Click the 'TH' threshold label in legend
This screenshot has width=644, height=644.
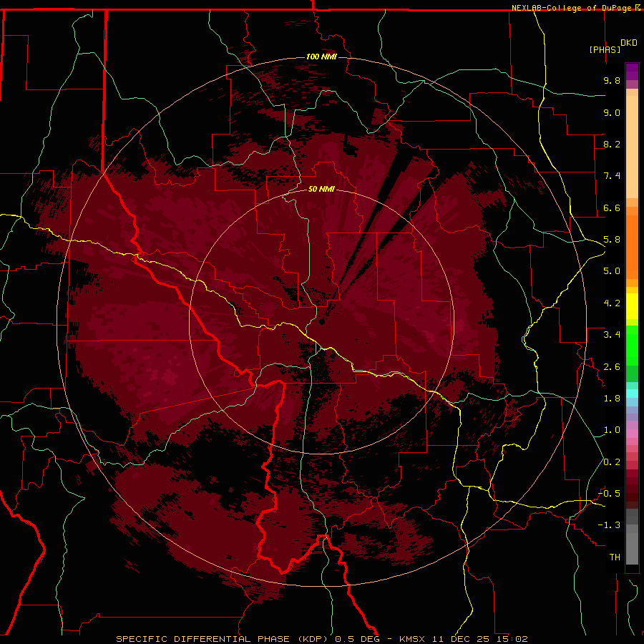[x=615, y=557]
